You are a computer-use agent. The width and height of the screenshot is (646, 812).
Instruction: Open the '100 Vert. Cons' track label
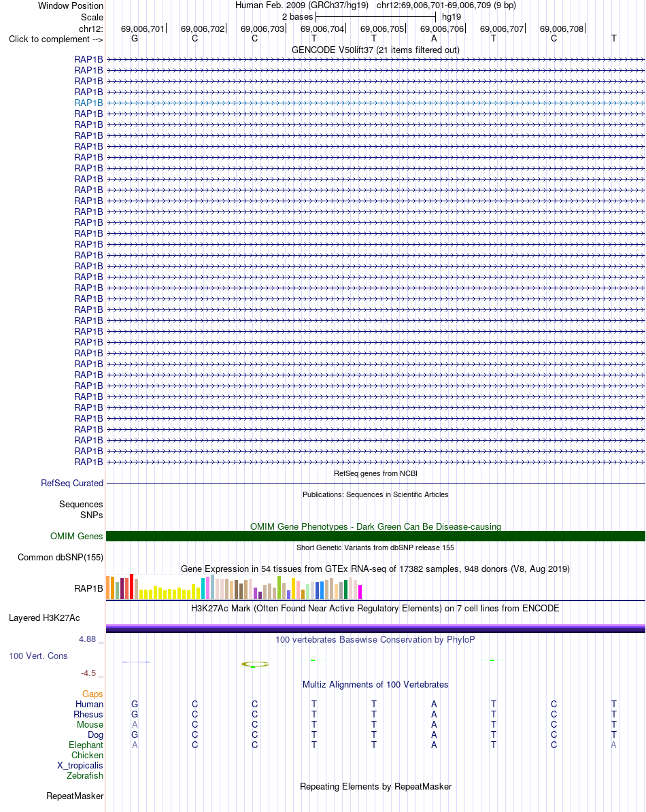pyautogui.click(x=38, y=656)
